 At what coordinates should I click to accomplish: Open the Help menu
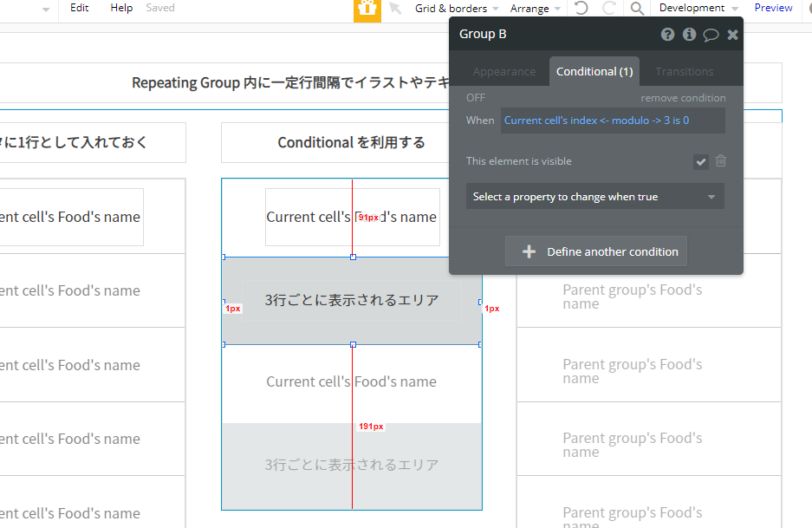pyautogui.click(x=121, y=8)
